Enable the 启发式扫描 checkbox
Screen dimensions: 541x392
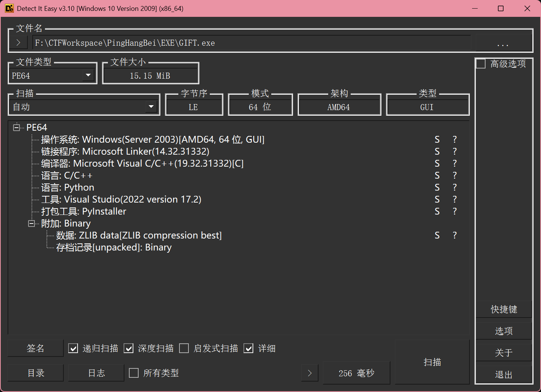[x=184, y=349]
